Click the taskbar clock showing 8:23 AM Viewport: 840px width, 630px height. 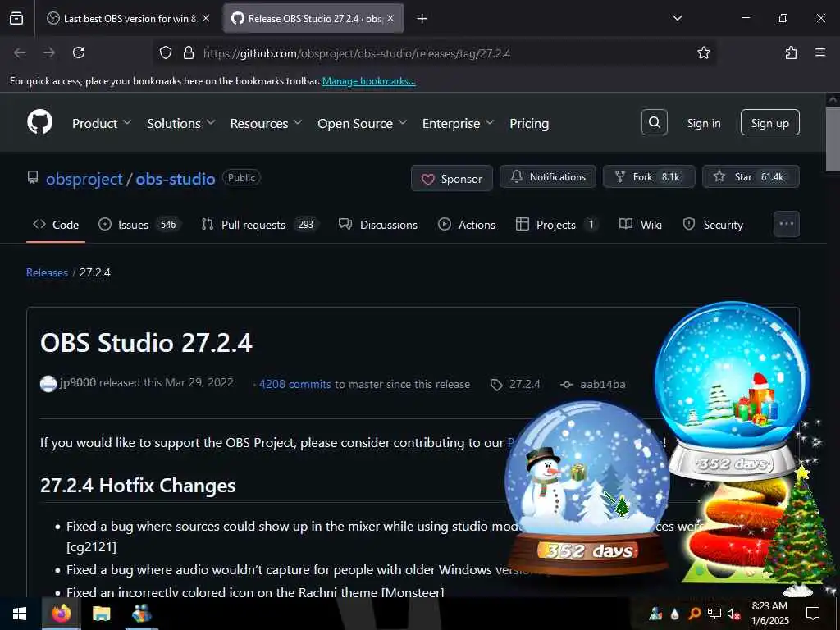tap(769, 614)
